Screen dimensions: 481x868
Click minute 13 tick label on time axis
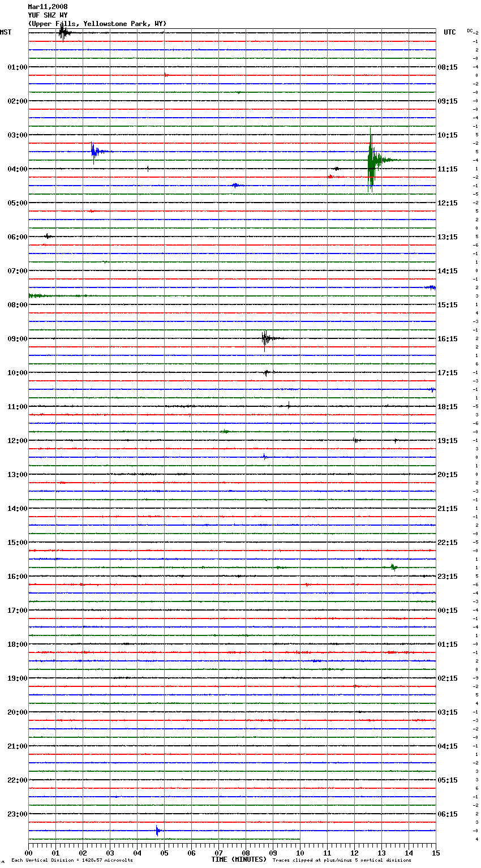point(381,853)
